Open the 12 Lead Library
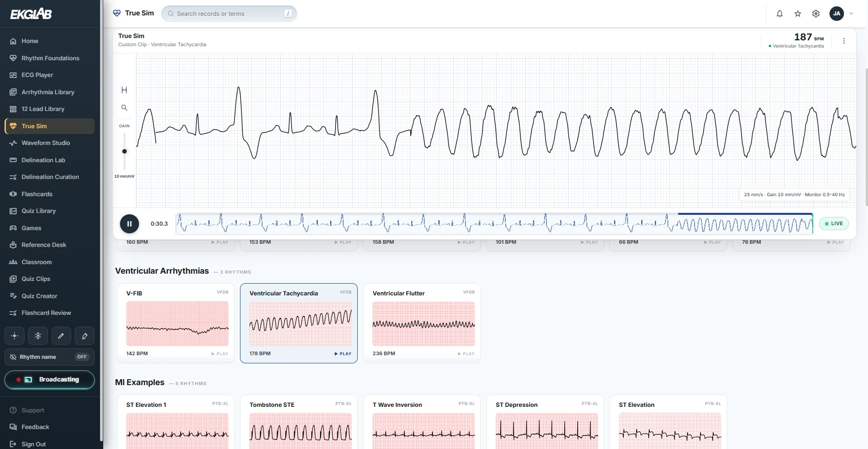Viewport: 868px width, 449px height. click(x=49, y=109)
